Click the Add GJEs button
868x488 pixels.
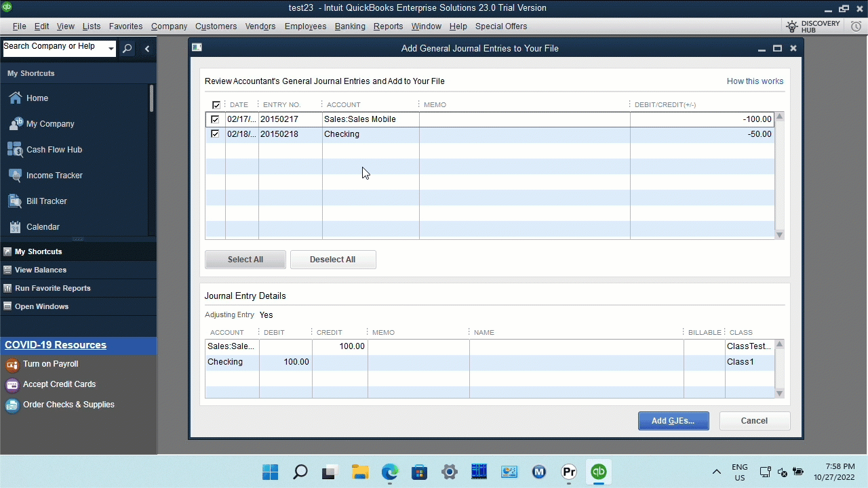tap(673, 421)
